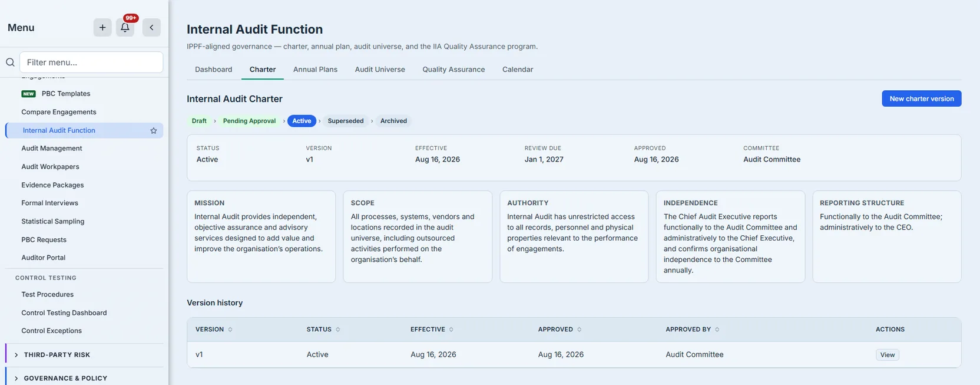Screen dimensions: 980x385
Task: Click the Reporting Structure card text
Action: pyautogui.click(x=881, y=222)
